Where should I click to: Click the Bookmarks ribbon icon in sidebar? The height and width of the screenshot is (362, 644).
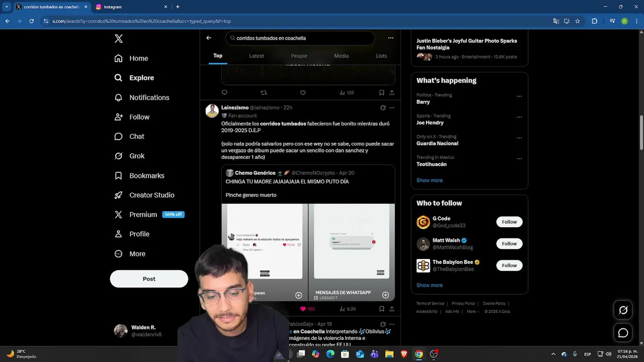coord(118,175)
